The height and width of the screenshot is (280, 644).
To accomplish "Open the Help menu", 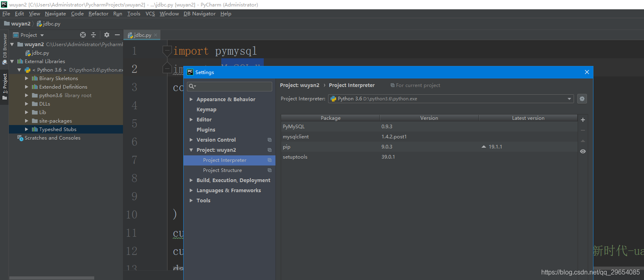I will (226, 14).
